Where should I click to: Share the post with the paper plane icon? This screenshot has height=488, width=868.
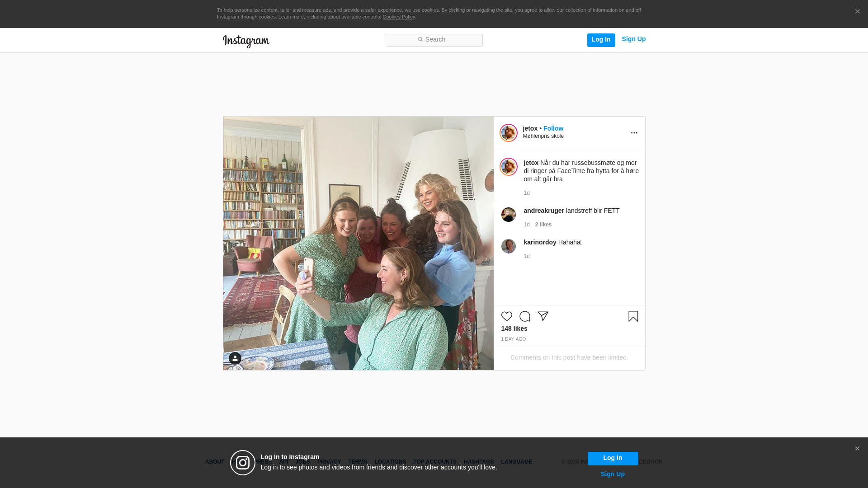pos(542,316)
